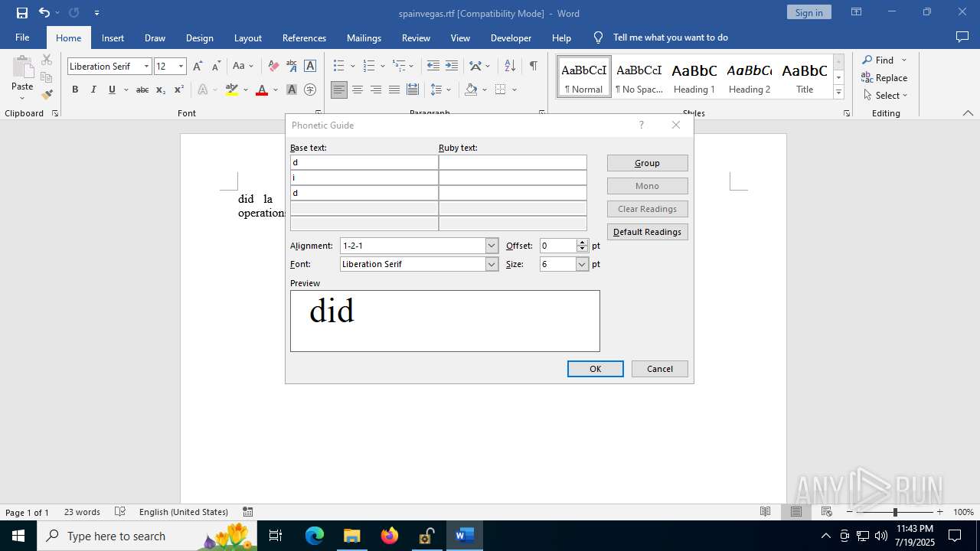Click Numbering list icon
980x551 pixels.
tap(369, 66)
